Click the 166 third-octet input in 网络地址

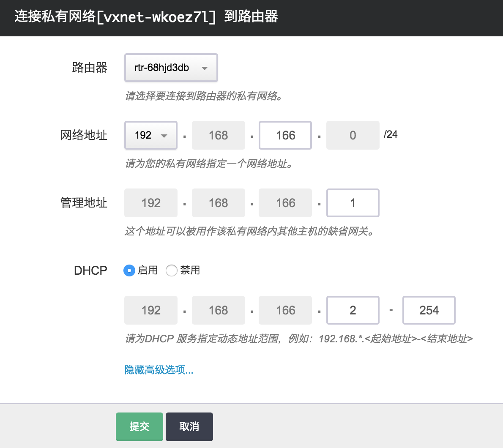click(x=285, y=135)
